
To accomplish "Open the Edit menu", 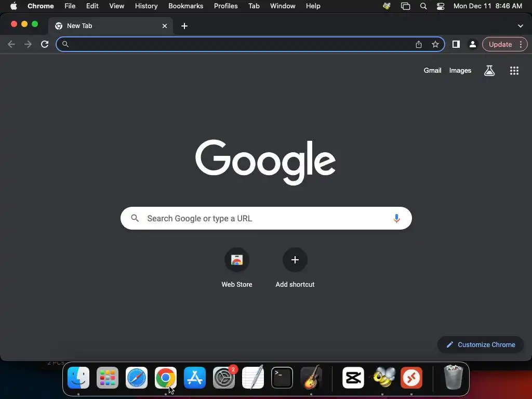I will 92,6.
